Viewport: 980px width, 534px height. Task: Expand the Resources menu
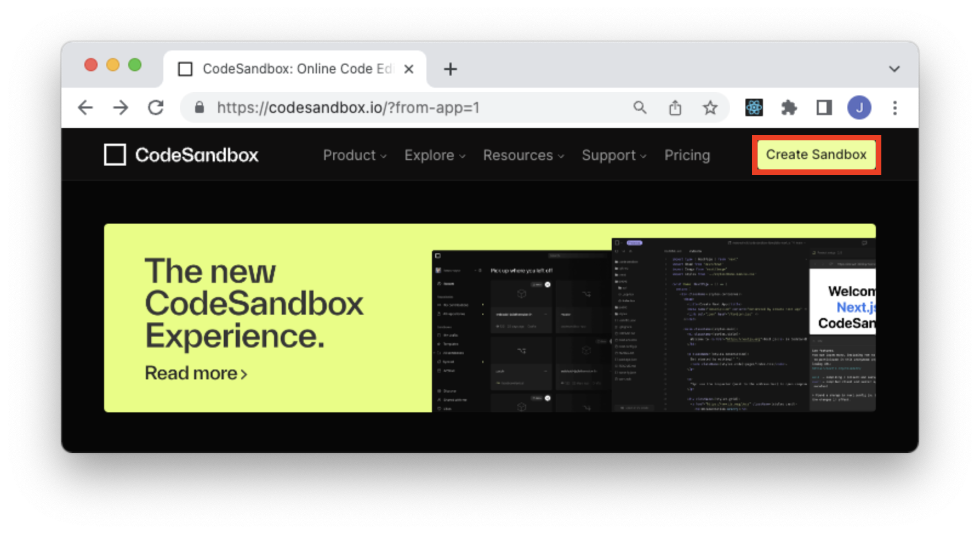tap(523, 155)
